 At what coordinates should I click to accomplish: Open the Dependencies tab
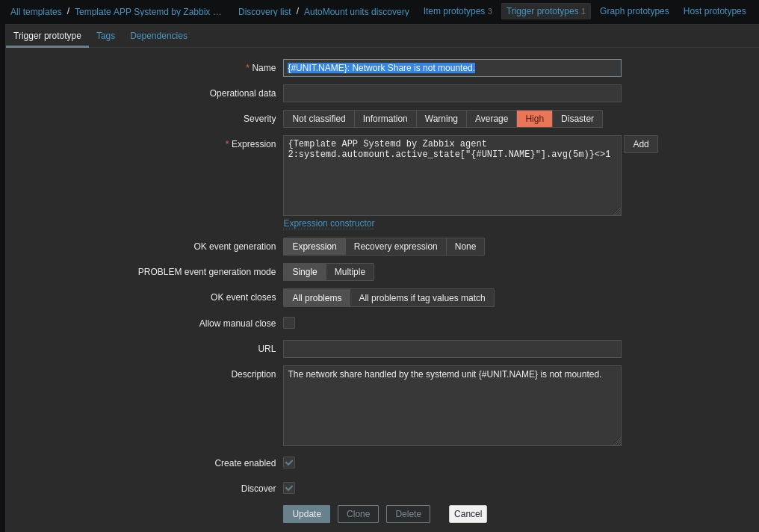(158, 36)
